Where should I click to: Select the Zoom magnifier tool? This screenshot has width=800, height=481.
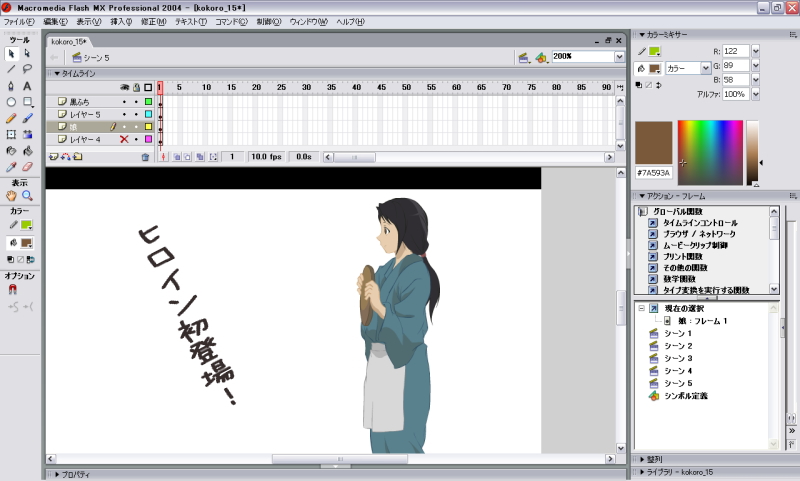pyautogui.click(x=27, y=195)
